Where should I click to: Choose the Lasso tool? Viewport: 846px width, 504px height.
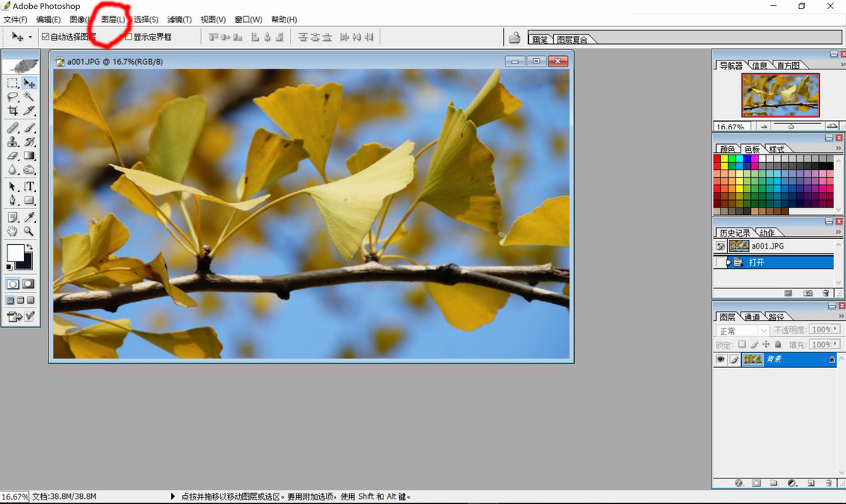[x=13, y=97]
